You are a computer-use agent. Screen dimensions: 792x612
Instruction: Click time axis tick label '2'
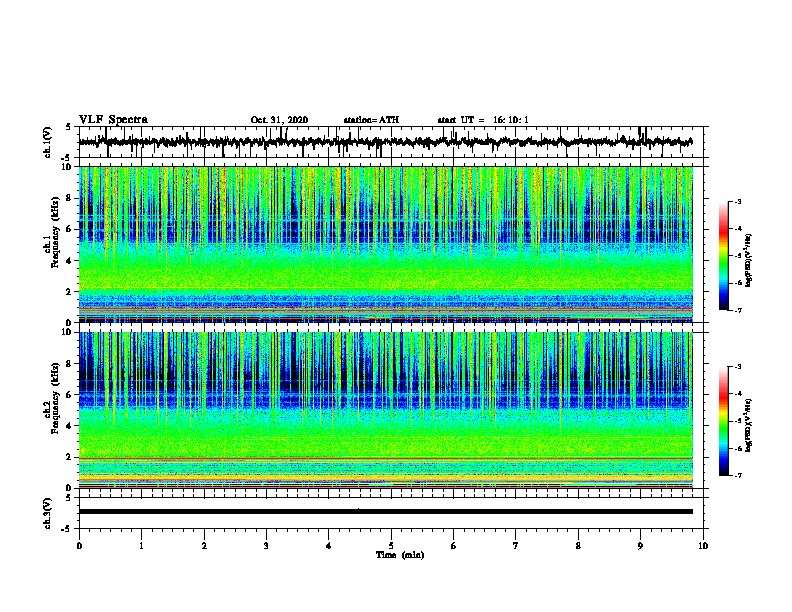(204, 546)
